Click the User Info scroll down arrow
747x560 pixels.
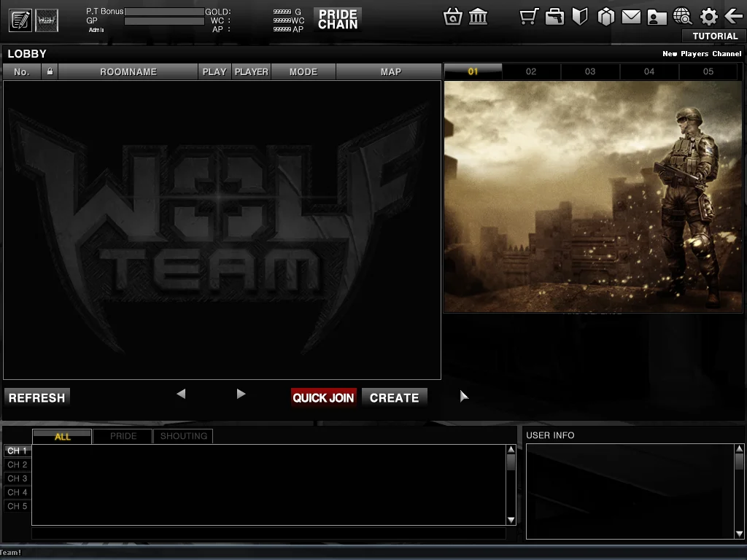coord(740,534)
